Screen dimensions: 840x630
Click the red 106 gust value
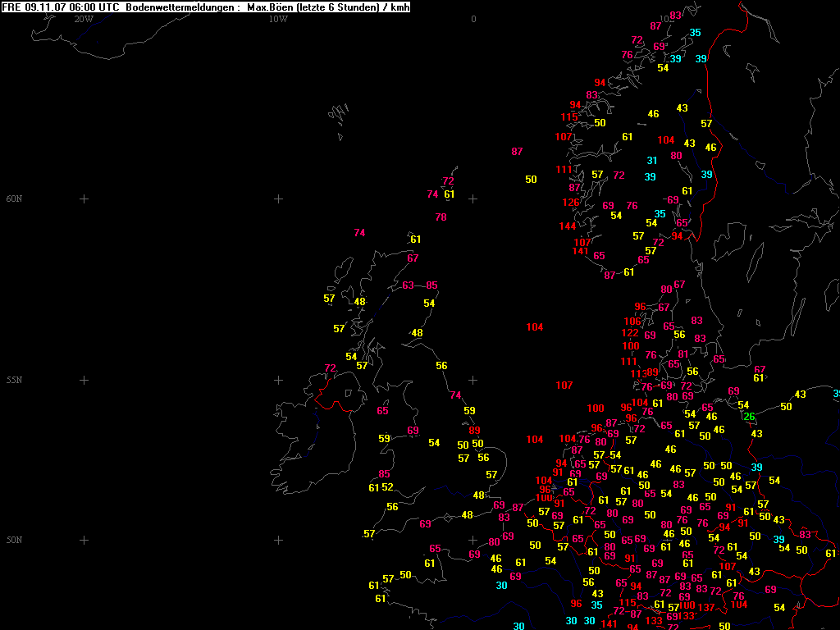click(632, 322)
